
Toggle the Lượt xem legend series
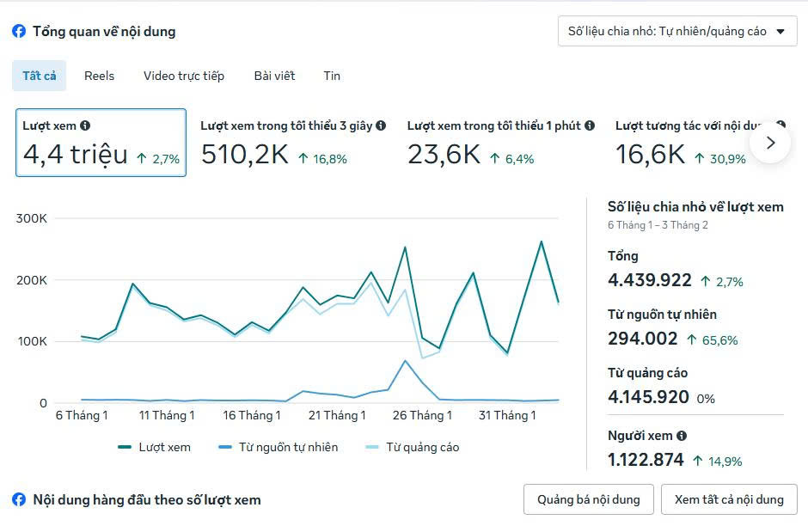[154, 447]
